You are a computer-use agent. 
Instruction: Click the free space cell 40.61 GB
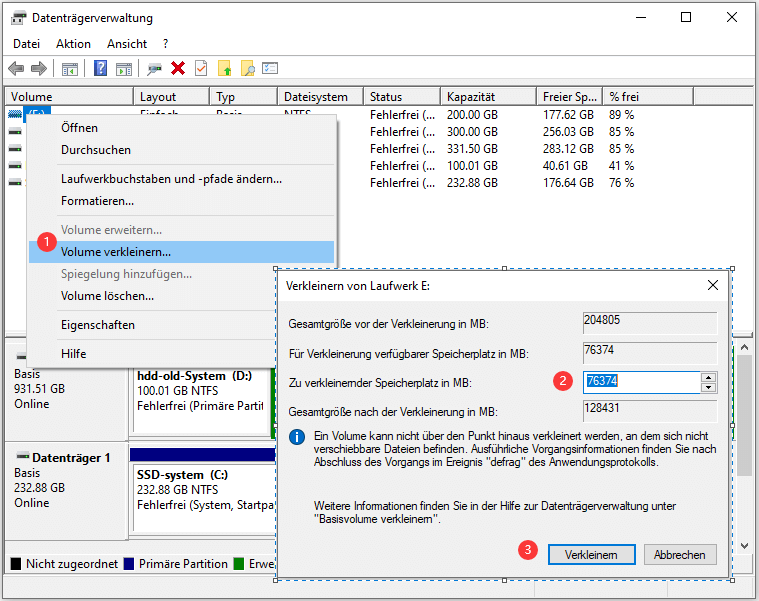pos(565,165)
